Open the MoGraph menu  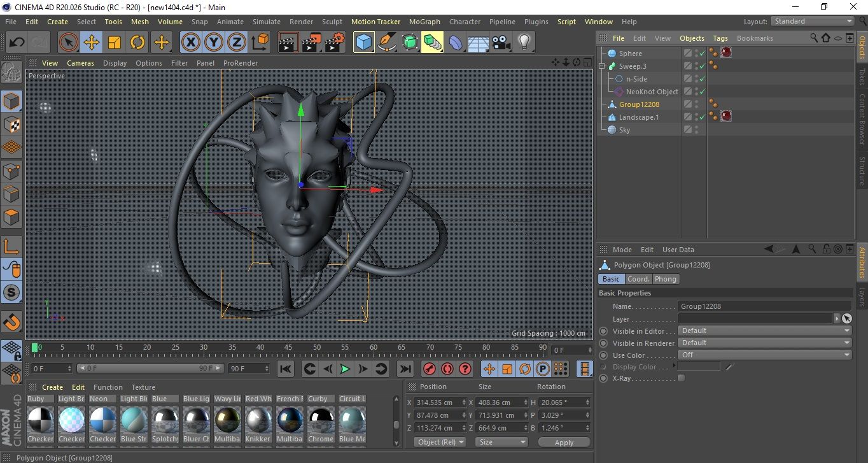tap(424, 22)
